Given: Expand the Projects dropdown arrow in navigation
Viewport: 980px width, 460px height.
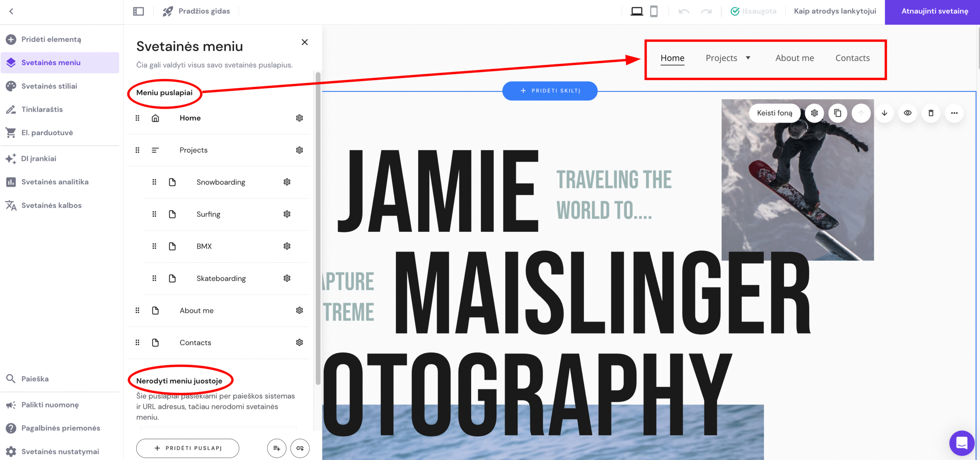Looking at the screenshot, I should coord(748,58).
